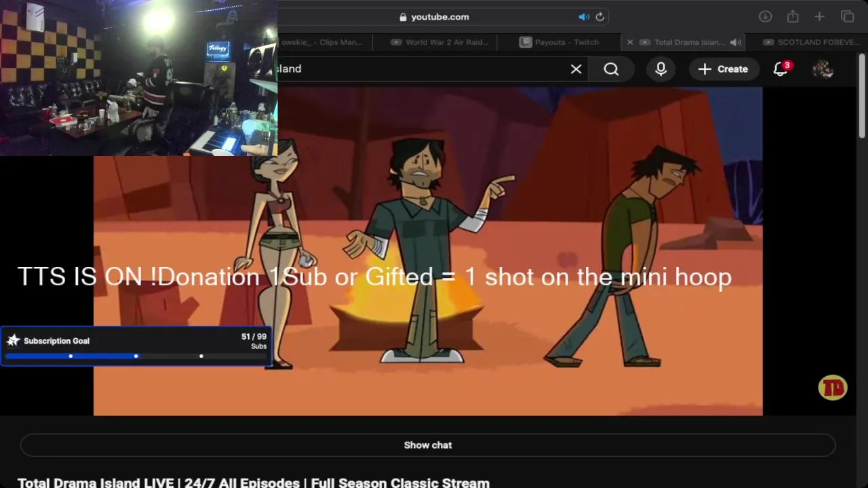Clear the YouTube search box text
Screen dimensions: 868x488
pos(576,69)
